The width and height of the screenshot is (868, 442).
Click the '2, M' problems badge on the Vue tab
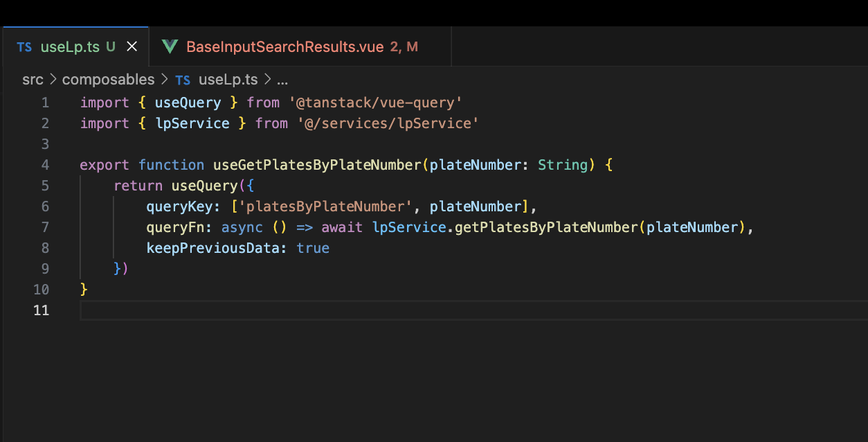(404, 47)
